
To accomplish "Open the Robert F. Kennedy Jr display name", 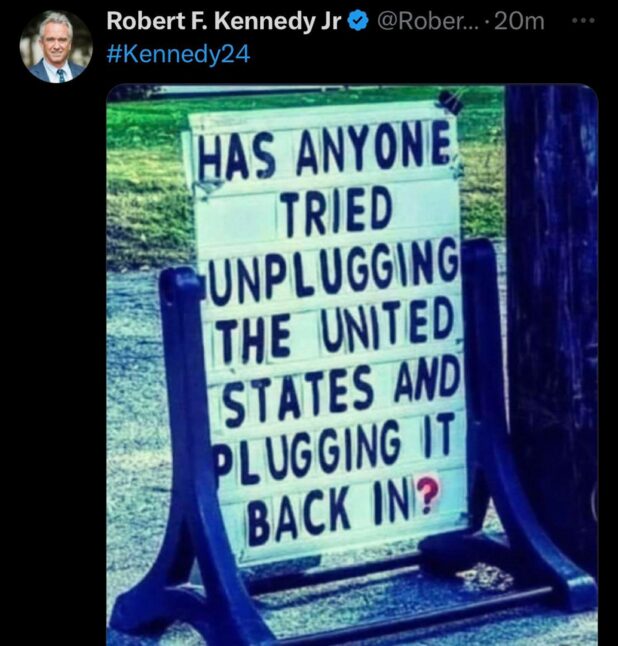I will coord(224,21).
